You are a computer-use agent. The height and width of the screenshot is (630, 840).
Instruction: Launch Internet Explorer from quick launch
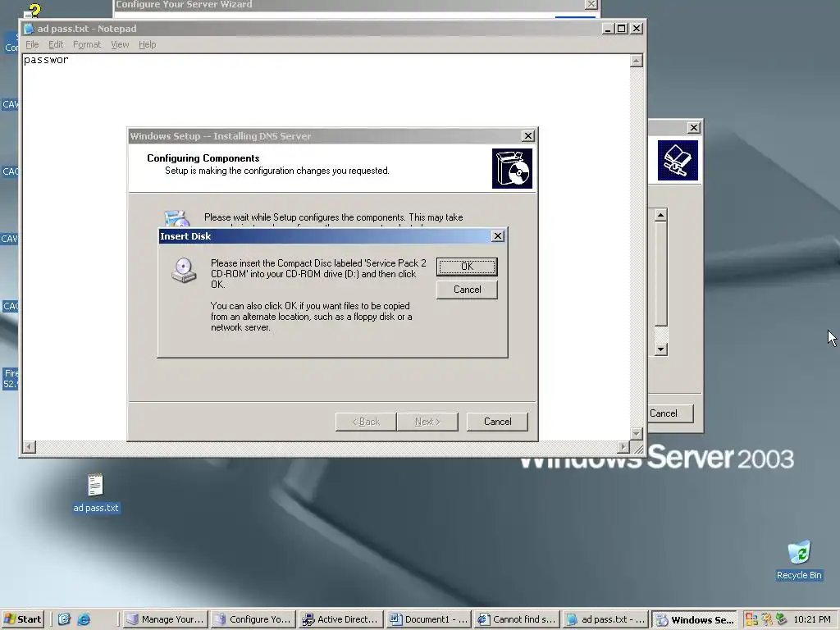click(x=84, y=619)
